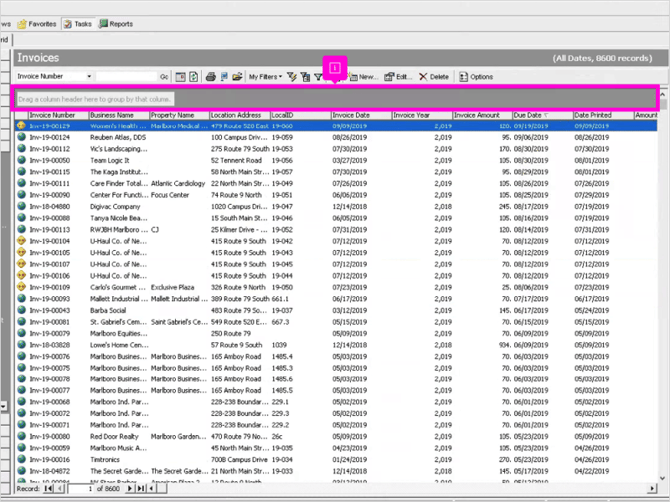This screenshot has width=670, height=502.
Task: Click Exclusive Plaza property cell
Action: tap(172, 287)
